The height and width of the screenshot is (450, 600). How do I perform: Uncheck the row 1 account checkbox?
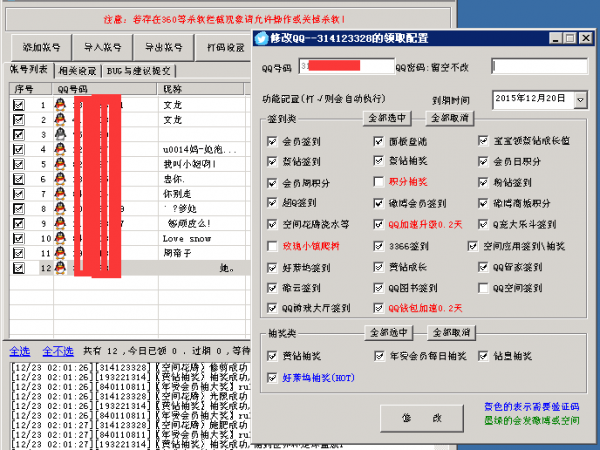click(x=19, y=105)
